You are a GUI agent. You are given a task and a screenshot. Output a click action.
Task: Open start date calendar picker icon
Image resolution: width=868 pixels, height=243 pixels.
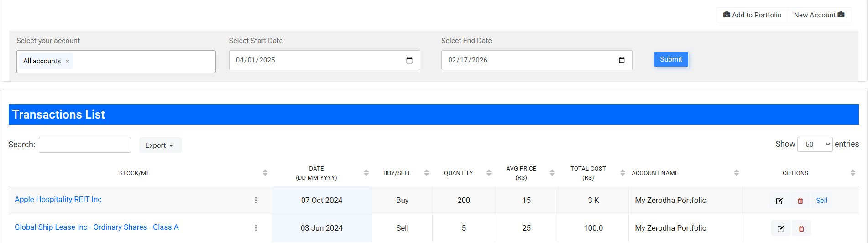tap(409, 60)
